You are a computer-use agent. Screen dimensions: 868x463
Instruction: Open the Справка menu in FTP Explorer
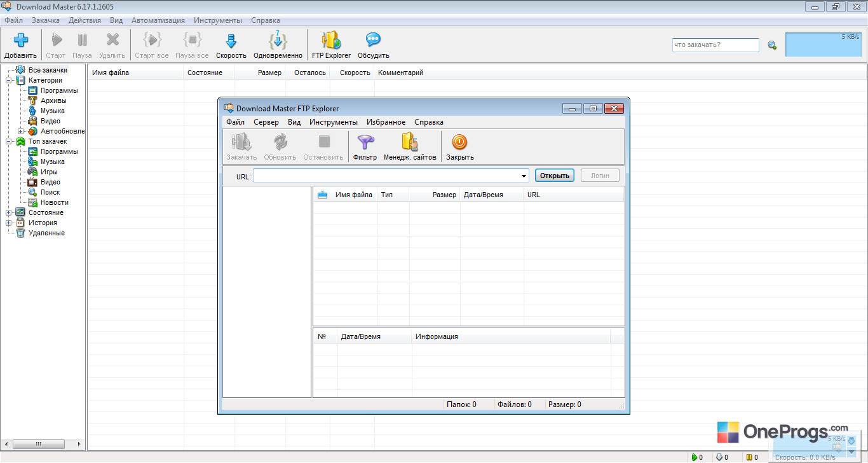(x=429, y=122)
